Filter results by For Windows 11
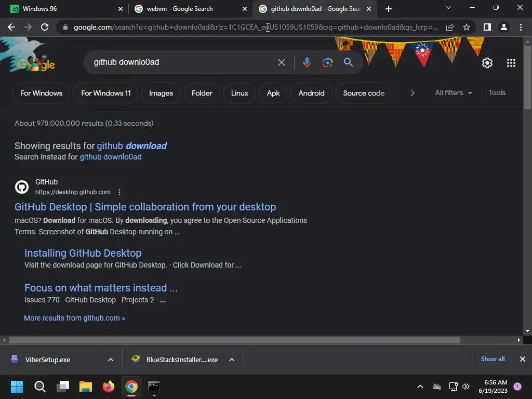The image size is (532, 399). pos(106,93)
